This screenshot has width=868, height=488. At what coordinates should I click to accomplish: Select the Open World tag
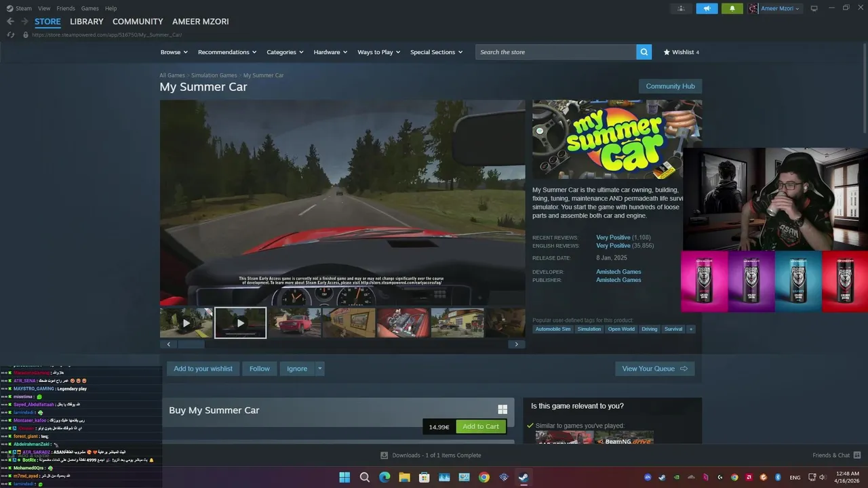[x=621, y=329]
